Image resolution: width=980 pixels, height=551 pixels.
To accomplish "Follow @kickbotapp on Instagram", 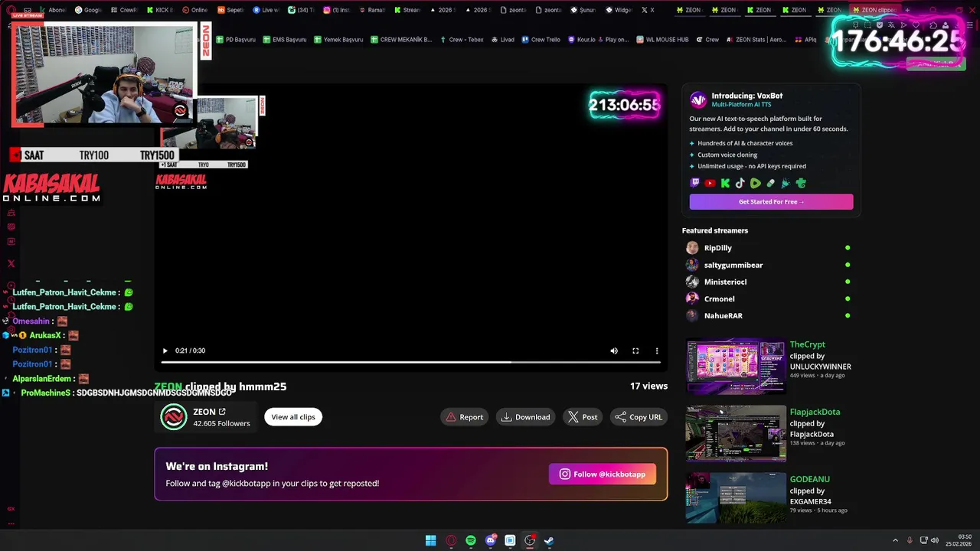I will (x=603, y=474).
